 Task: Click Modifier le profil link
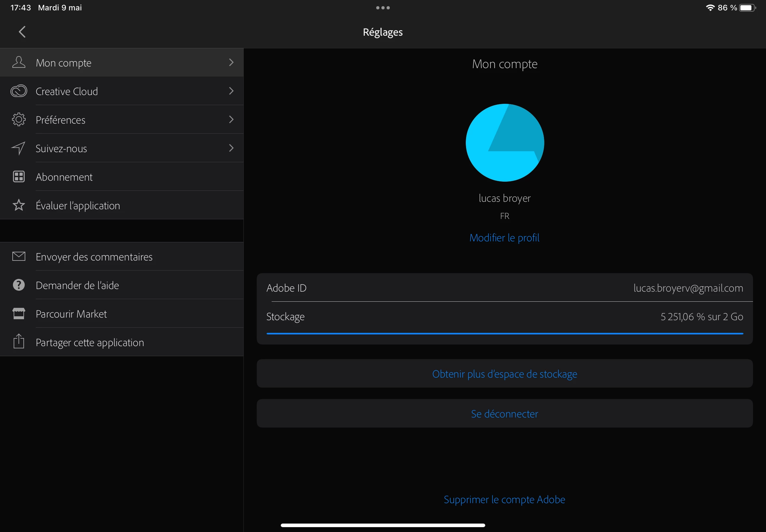[504, 238]
